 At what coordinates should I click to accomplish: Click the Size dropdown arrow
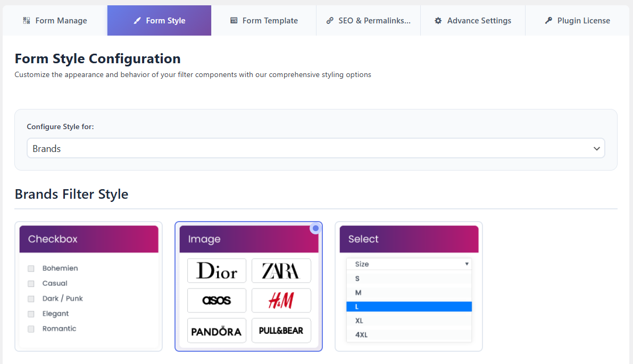(x=467, y=264)
